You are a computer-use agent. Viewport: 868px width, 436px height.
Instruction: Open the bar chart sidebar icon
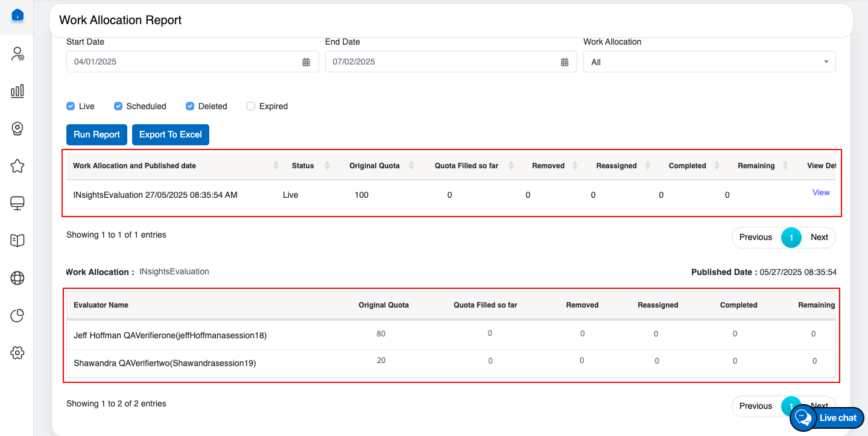[x=17, y=91]
